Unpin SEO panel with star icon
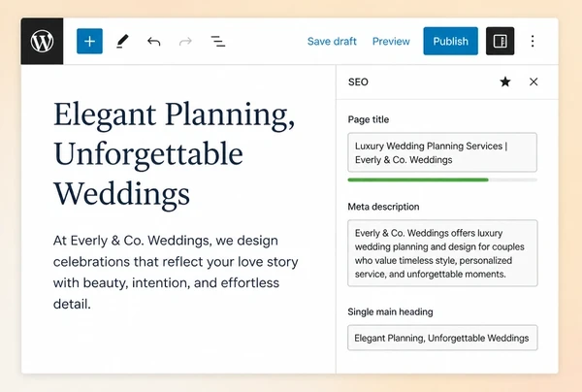582x392 pixels. [x=505, y=82]
